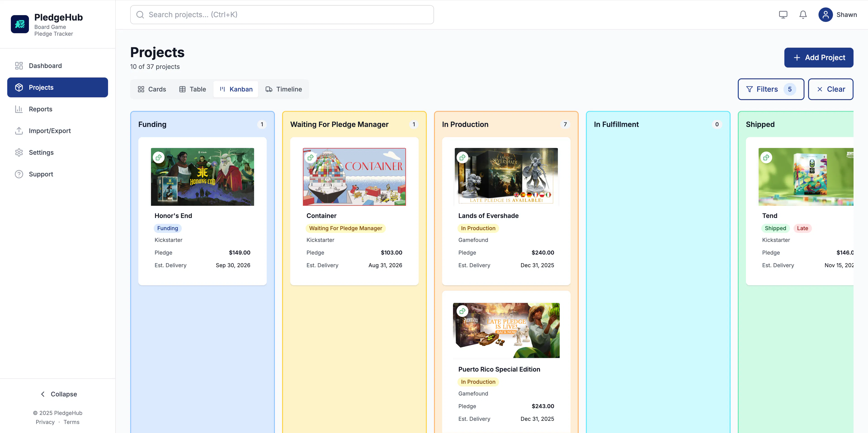Open the Filters panel
The image size is (868, 433).
[x=771, y=89]
